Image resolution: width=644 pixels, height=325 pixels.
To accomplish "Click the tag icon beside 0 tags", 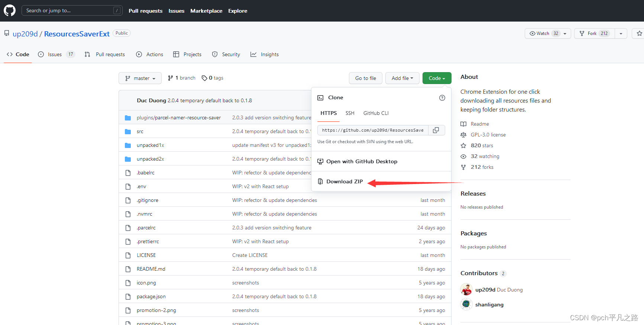I will click(204, 78).
